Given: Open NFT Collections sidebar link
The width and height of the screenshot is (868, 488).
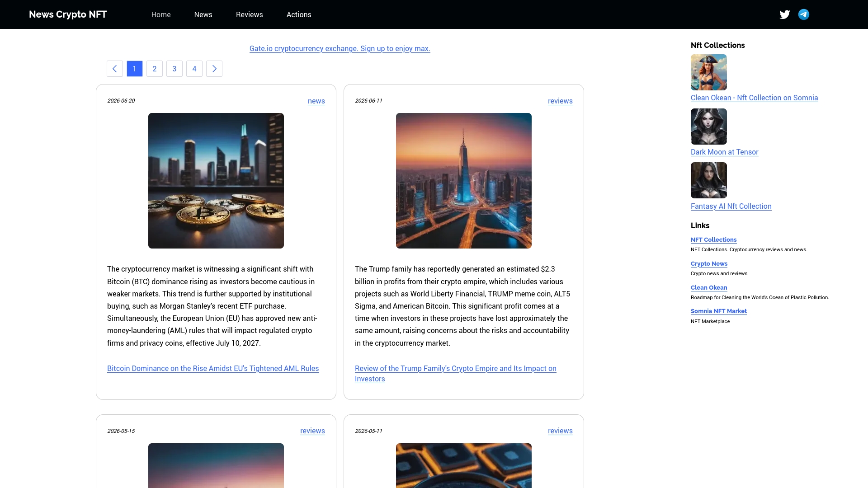Looking at the screenshot, I should [713, 240].
